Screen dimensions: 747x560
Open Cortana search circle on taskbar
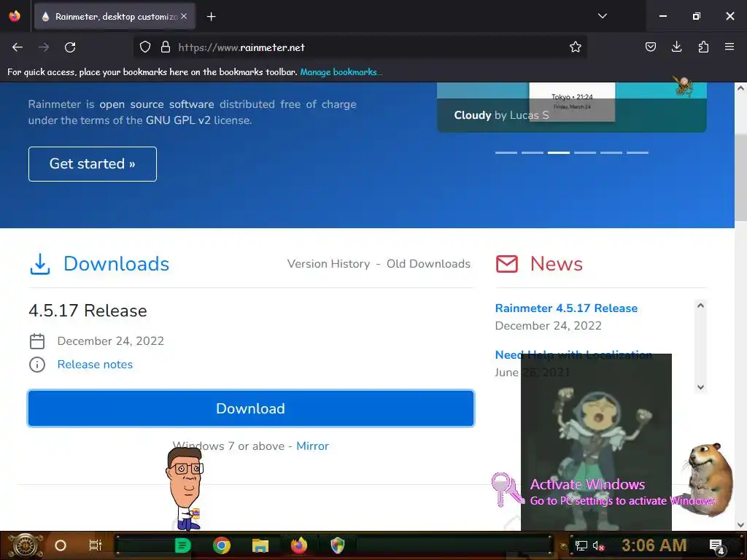point(61,545)
